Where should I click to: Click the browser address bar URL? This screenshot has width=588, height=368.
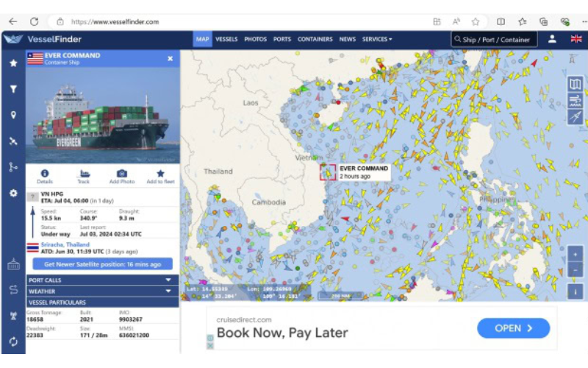tap(115, 22)
